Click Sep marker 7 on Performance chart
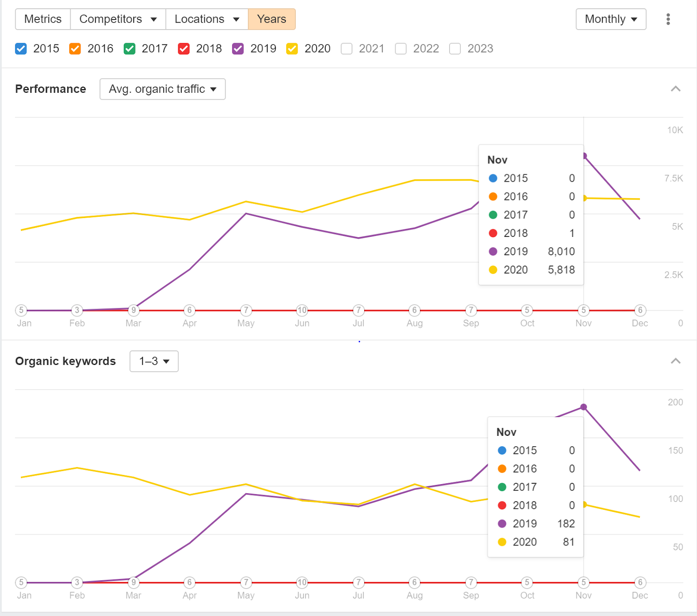Image resolution: width=697 pixels, height=616 pixels. 471,310
